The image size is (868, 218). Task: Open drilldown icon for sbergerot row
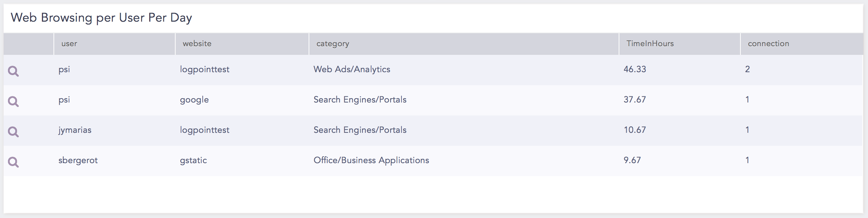pos(13,162)
